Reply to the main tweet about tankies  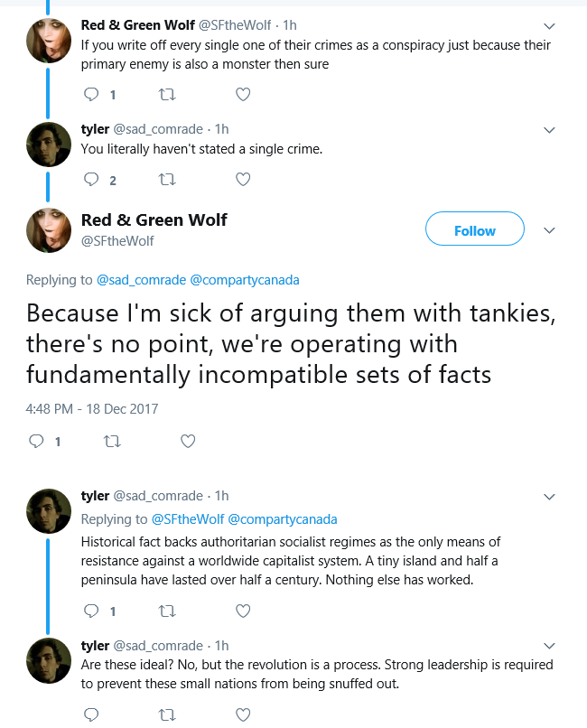[36, 441]
